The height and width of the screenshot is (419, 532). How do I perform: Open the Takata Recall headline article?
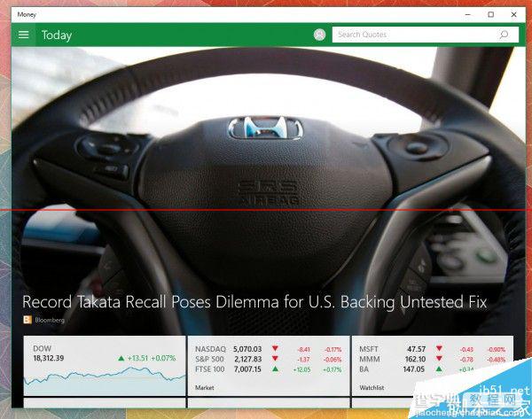tap(254, 302)
